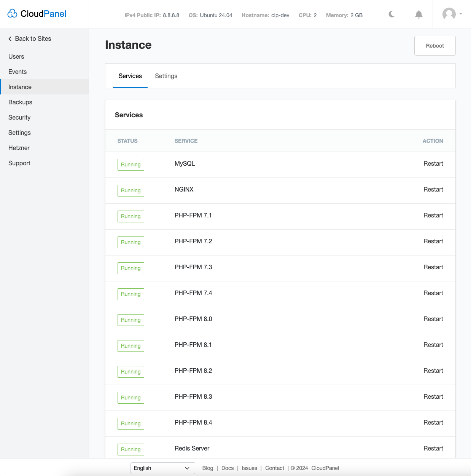Open notifications bell icon
The width and height of the screenshot is (471, 476).
(x=418, y=14)
